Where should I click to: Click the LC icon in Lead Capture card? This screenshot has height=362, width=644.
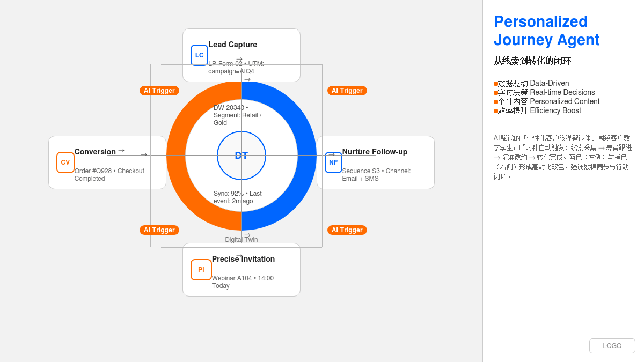click(x=199, y=55)
